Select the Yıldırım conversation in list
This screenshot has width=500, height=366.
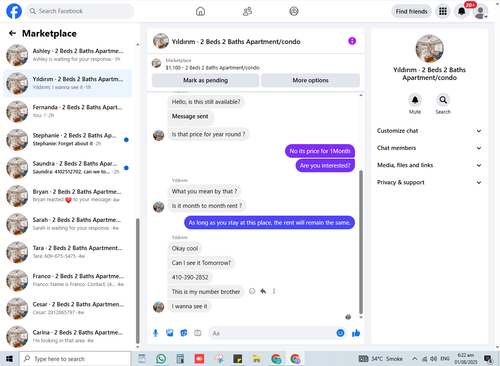tap(67, 83)
